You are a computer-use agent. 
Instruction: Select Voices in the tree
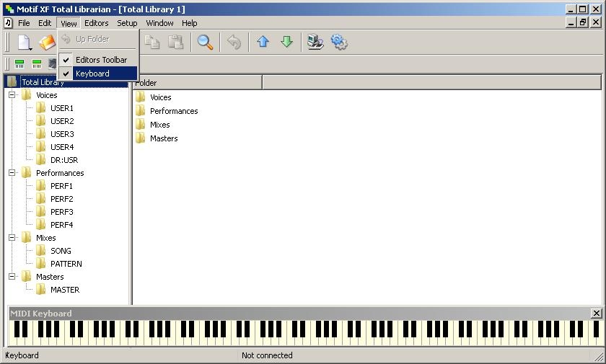point(46,95)
